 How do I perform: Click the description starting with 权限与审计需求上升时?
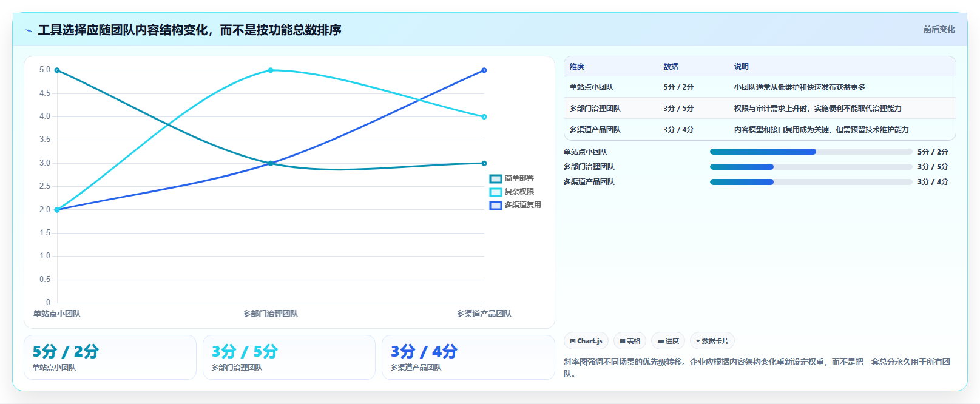tap(818, 109)
